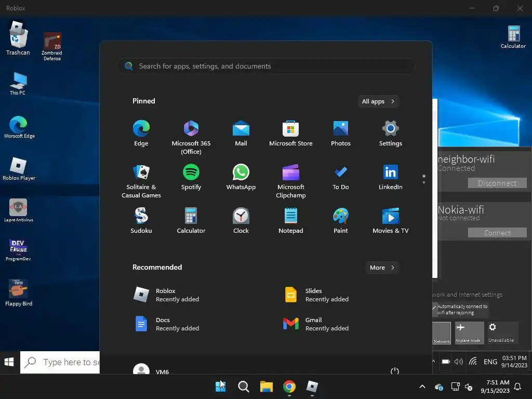Image resolution: width=532 pixels, height=399 pixels.
Task: Open Settings from the Pinned grid
Action: 391,134
